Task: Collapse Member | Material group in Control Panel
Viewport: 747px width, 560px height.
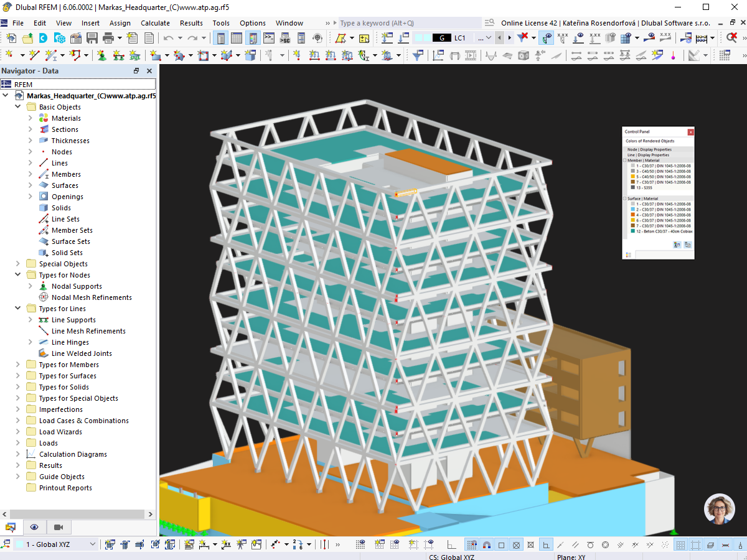Action: pyautogui.click(x=625, y=161)
